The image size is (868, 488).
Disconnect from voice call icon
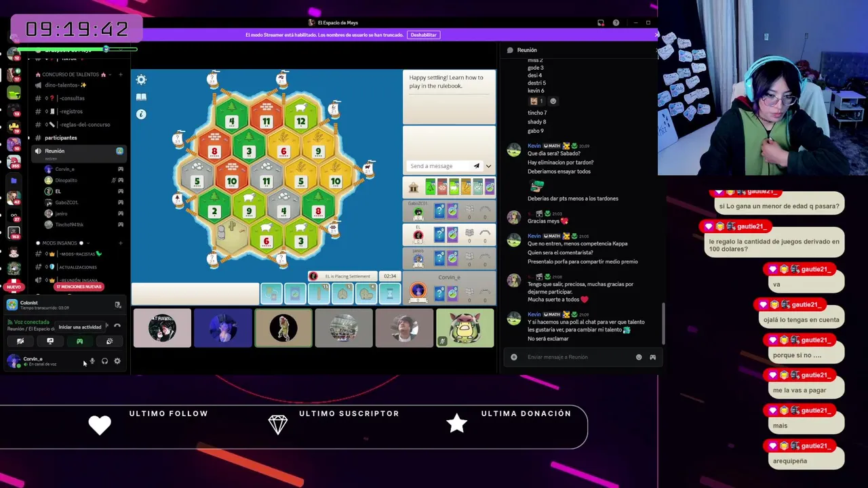tap(117, 325)
